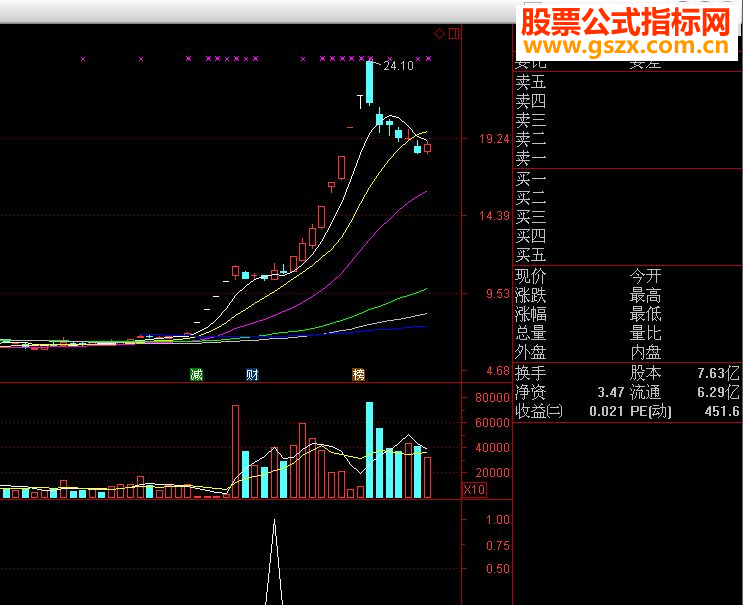
Task: Click the 涨幅 label
Action: (x=531, y=314)
